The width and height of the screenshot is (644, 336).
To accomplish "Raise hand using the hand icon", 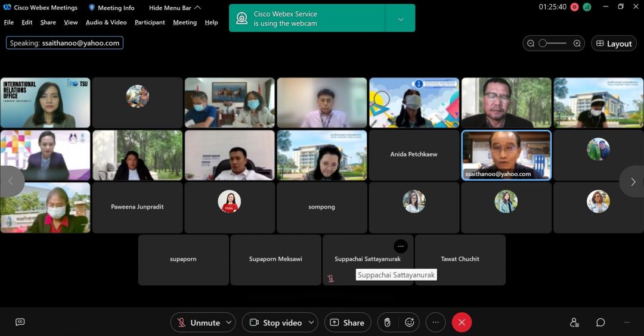I will (x=387, y=322).
